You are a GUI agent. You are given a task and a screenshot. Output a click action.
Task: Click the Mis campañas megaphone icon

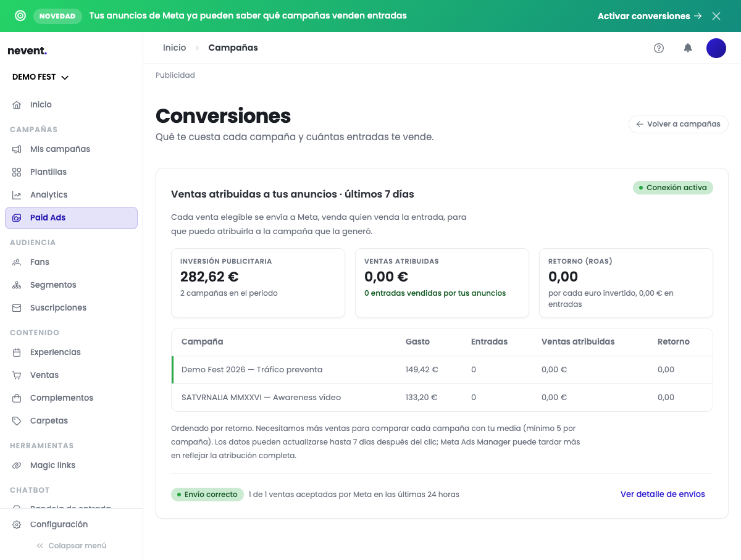tap(17, 149)
